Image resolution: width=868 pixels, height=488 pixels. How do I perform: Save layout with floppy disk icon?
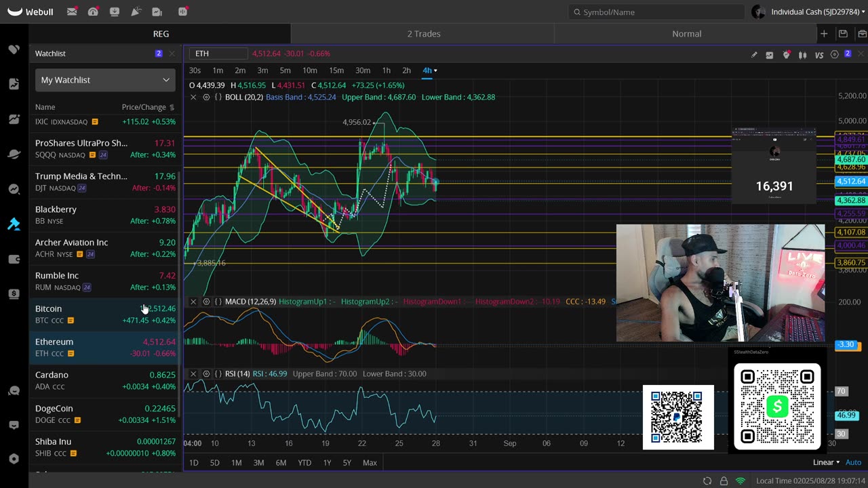click(x=843, y=34)
